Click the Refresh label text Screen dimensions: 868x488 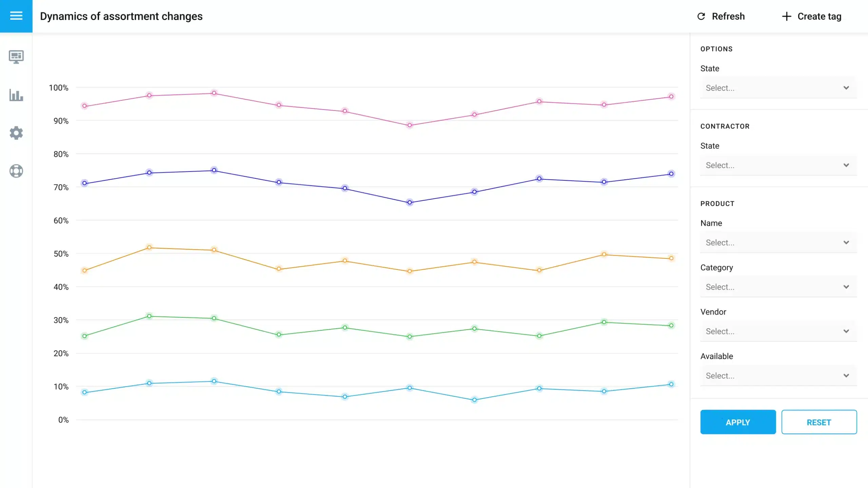tap(728, 16)
